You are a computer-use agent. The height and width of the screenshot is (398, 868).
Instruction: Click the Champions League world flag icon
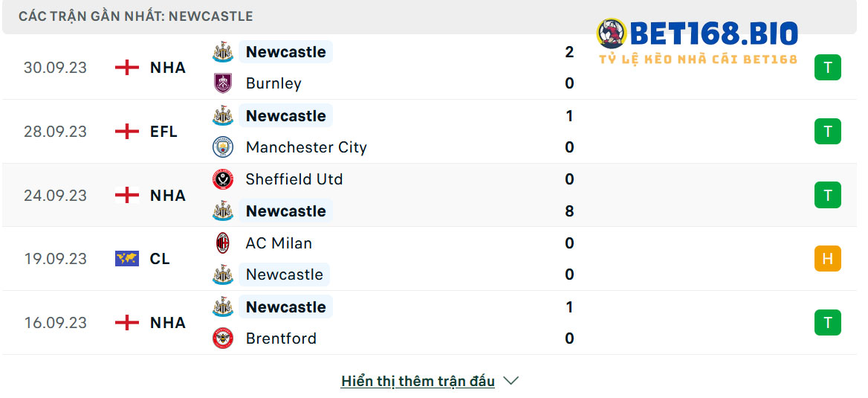127,259
